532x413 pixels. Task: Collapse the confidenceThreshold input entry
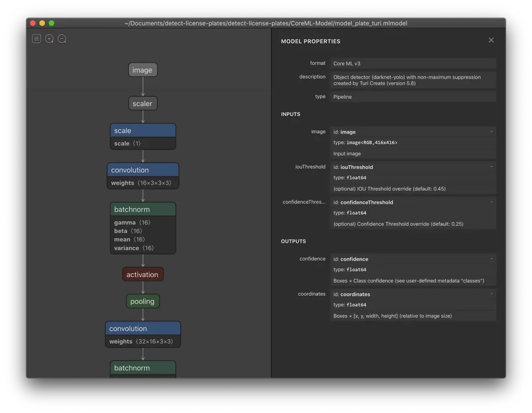[x=491, y=202]
